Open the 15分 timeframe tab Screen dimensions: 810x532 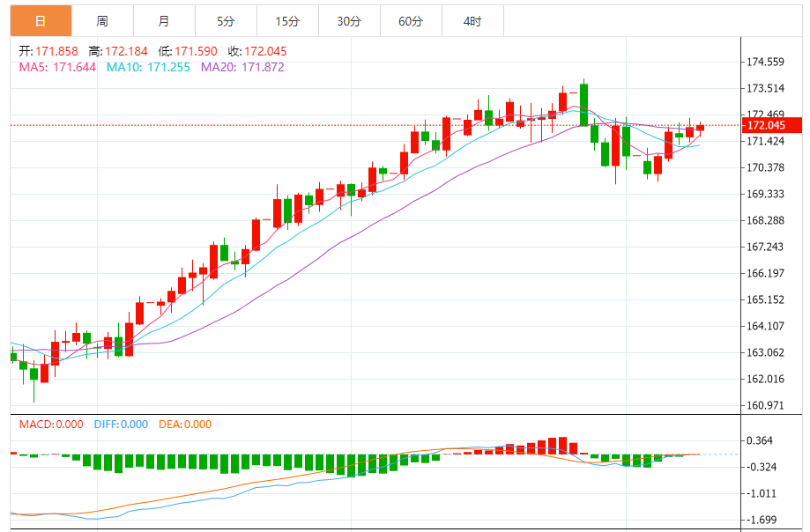287,21
